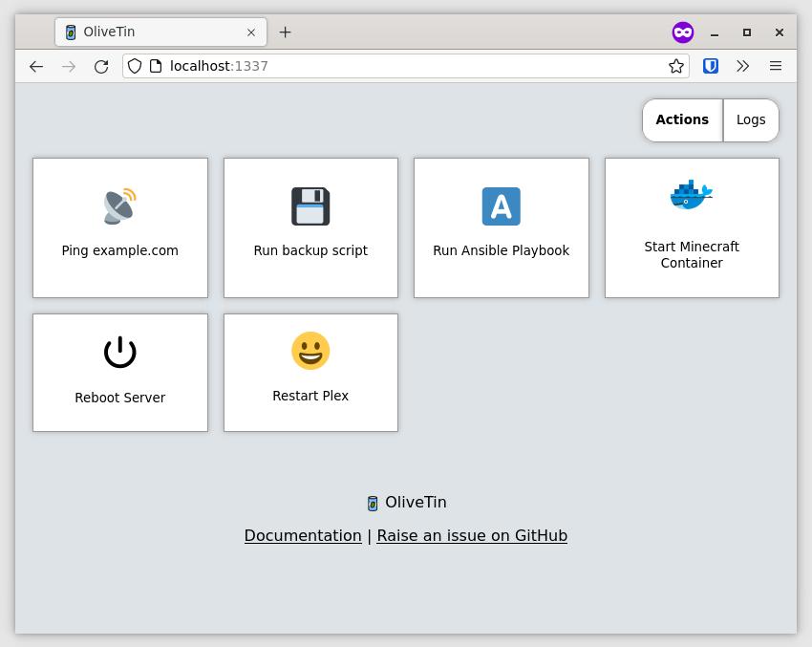Click the blue Ansible 'A' icon

(501, 206)
